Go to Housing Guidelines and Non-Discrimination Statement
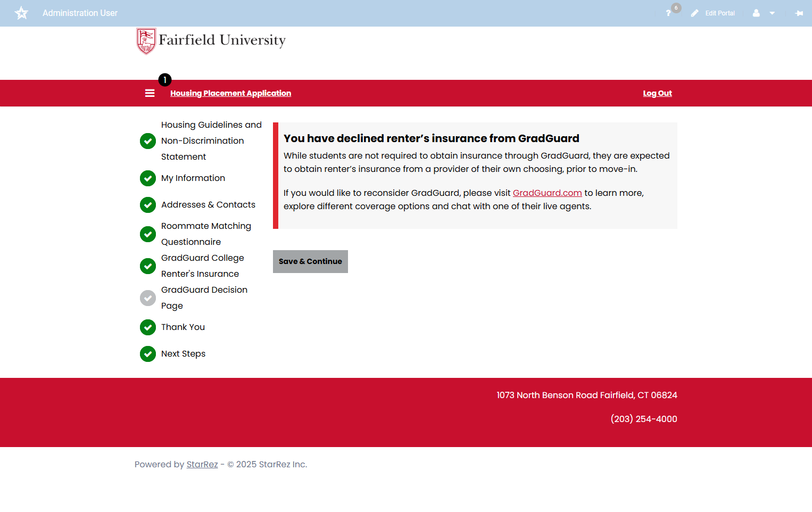 (211, 141)
